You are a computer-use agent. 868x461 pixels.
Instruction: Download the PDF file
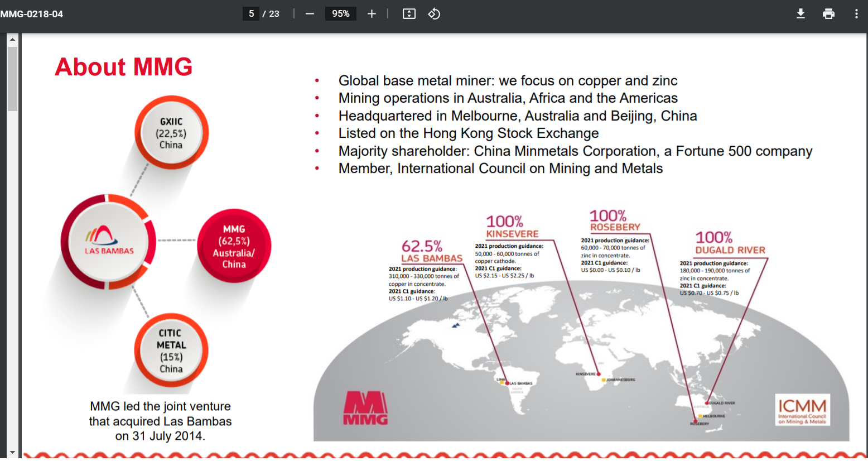[801, 14]
